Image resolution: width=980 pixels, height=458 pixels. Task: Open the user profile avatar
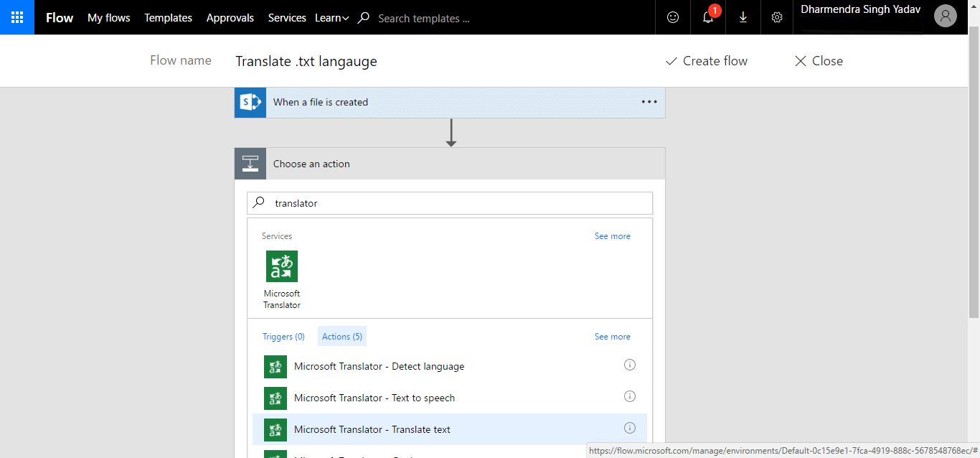[946, 17]
